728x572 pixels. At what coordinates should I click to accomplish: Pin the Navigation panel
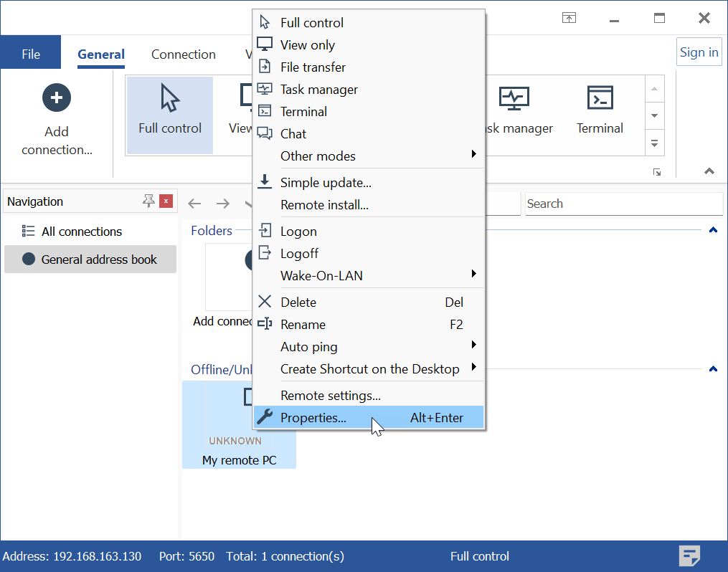tap(148, 201)
